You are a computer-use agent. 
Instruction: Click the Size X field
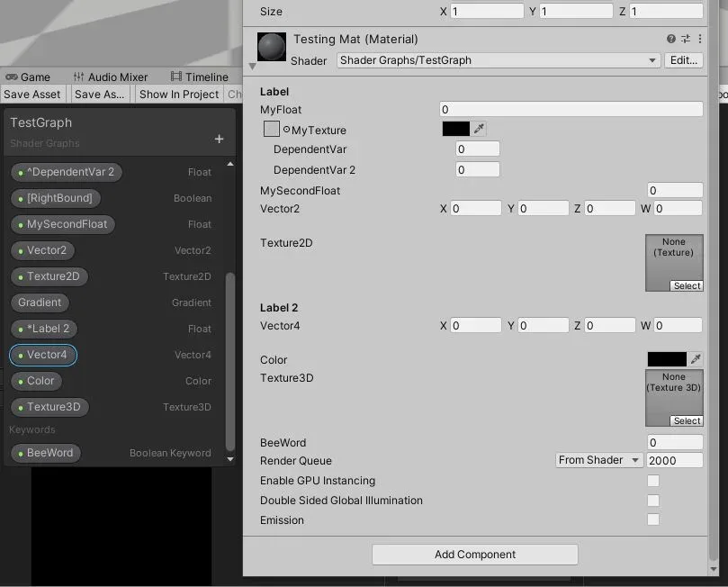pos(487,11)
